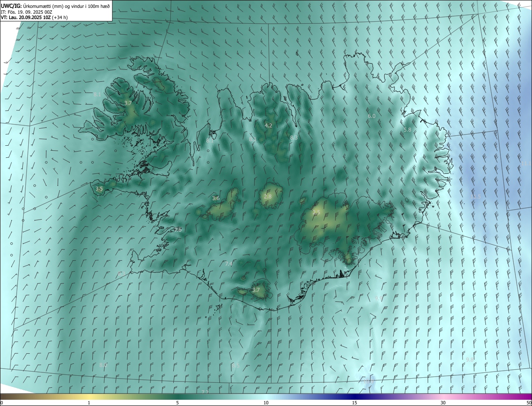This screenshot has width=532, height=406.
Task: Click the '10' tick on the color scale
Action: click(266, 403)
